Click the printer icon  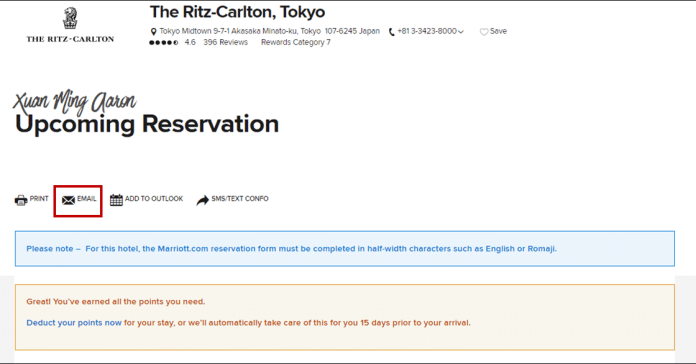pyautogui.click(x=21, y=200)
